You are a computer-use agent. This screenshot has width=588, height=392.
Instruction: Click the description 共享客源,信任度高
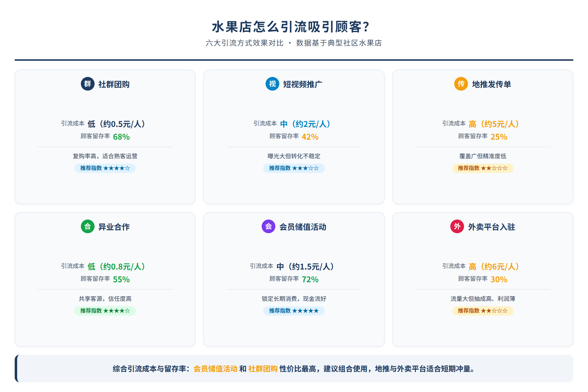(x=105, y=298)
